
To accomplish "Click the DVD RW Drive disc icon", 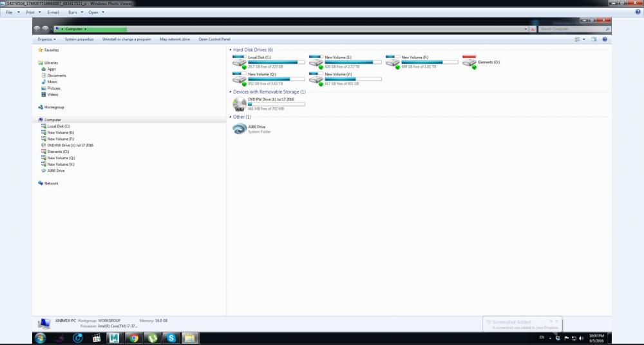I will [x=240, y=104].
